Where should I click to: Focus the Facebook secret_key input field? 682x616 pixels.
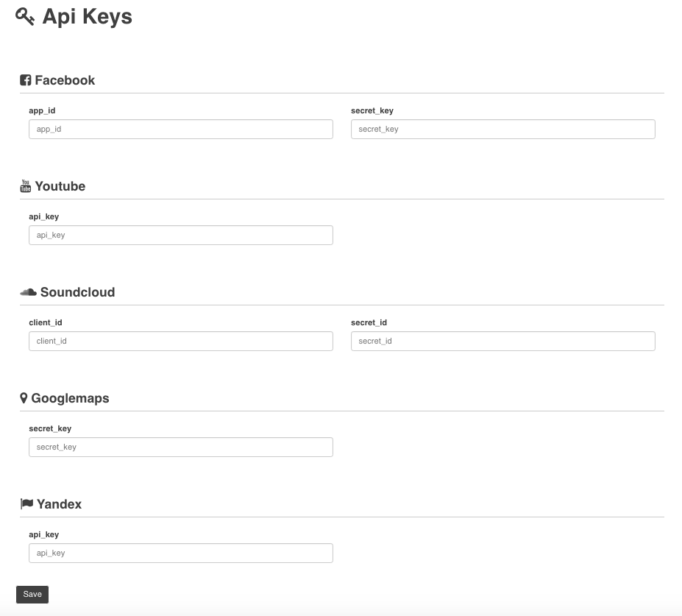502,130
